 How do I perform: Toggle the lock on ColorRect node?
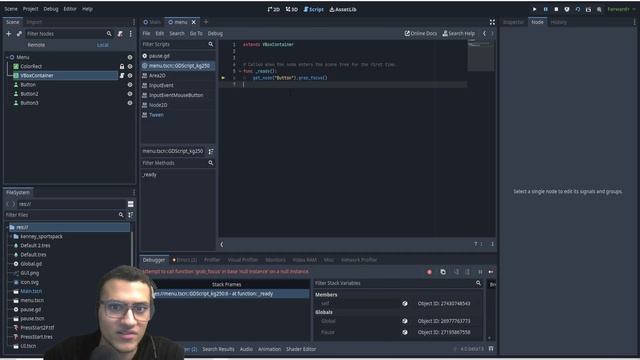pos(122,66)
